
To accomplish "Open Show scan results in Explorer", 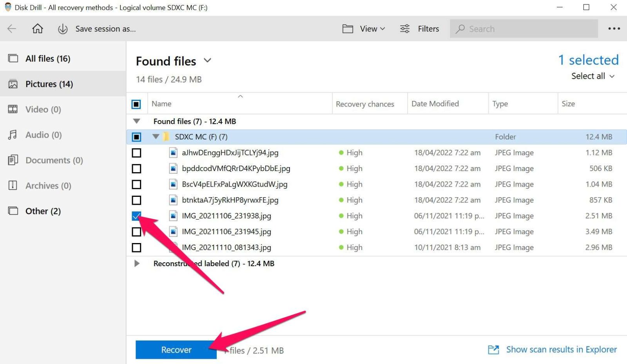I will [x=561, y=349].
